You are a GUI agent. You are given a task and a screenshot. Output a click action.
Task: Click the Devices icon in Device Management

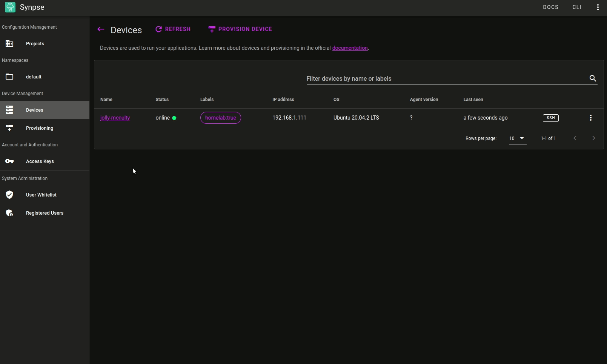[x=9, y=110]
